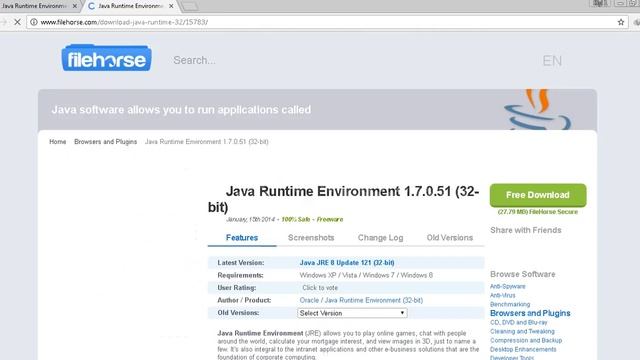Viewport: 640px width, 360px height.
Task: Open the EN language selector
Action: 552,61
